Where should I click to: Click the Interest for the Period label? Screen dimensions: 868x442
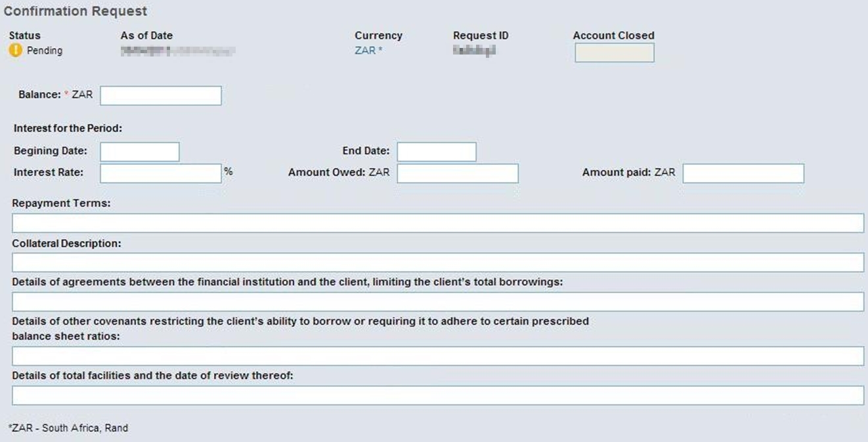(68, 128)
